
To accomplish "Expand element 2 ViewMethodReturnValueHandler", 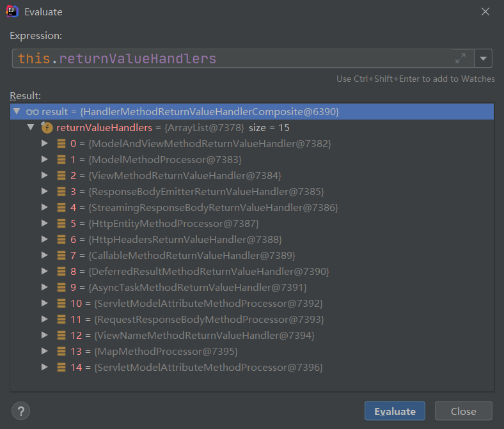I will pyautogui.click(x=45, y=175).
